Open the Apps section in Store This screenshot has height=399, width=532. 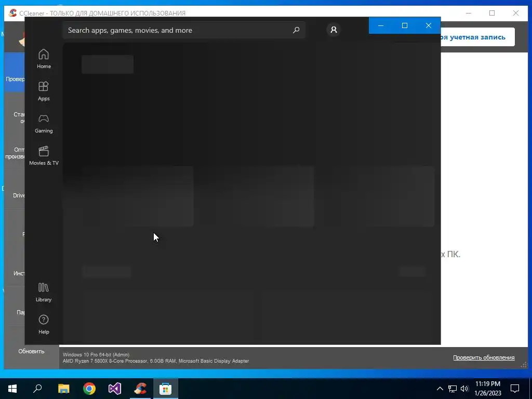[44, 91]
